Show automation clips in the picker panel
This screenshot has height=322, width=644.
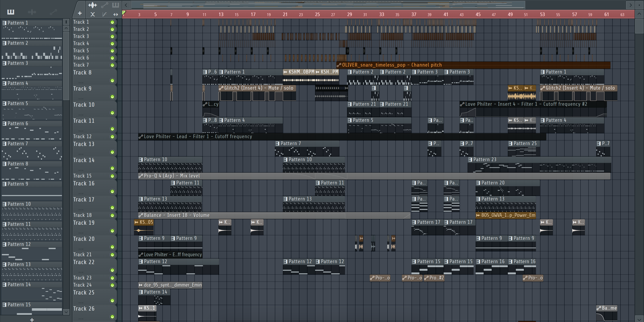(x=53, y=12)
